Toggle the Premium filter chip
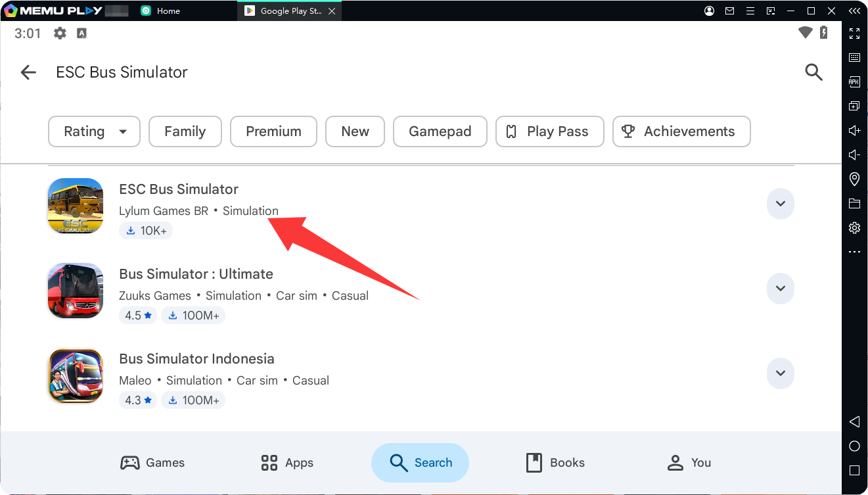868x495 pixels. [273, 131]
